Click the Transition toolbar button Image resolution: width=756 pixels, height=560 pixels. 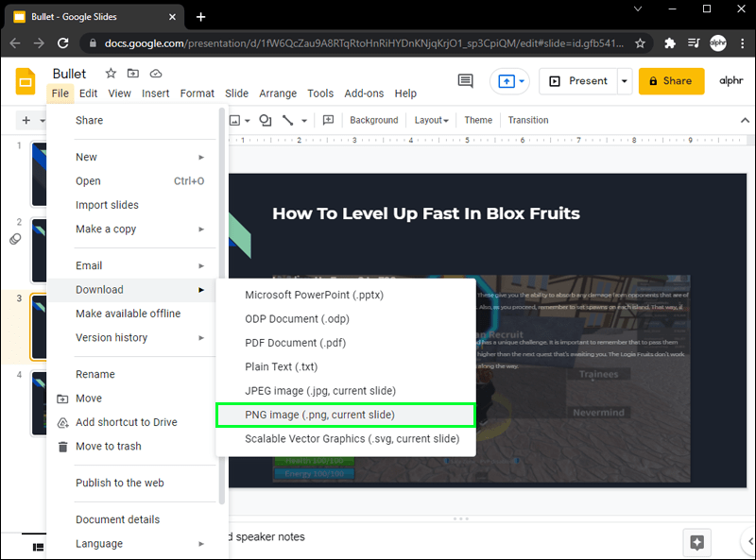coord(528,120)
